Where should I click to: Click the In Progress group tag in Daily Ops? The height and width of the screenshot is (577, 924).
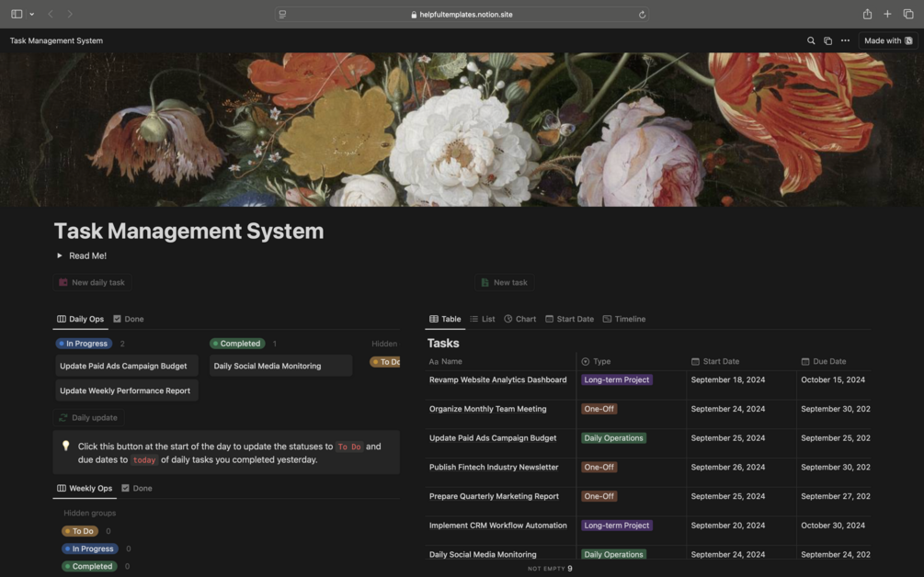[83, 344]
